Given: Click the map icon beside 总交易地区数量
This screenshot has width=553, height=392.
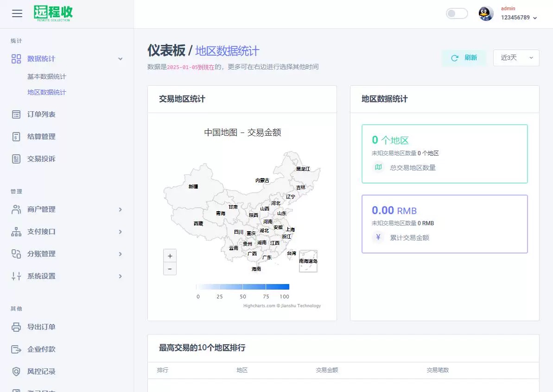Looking at the screenshot, I should (x=378, y=167).
